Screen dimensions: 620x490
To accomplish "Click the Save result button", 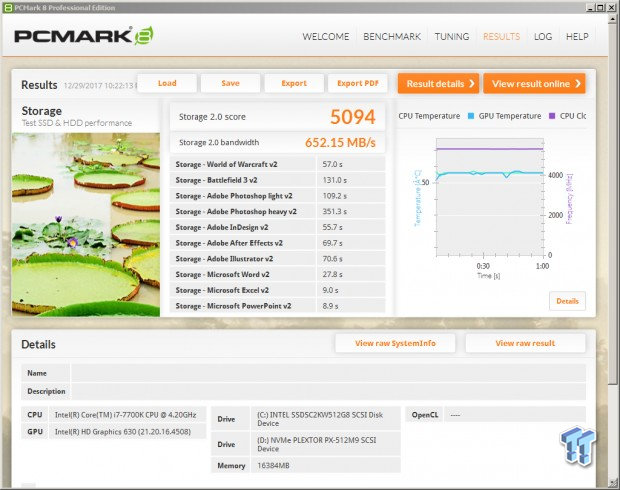I will pyautogui.click(x=230, y=83).
